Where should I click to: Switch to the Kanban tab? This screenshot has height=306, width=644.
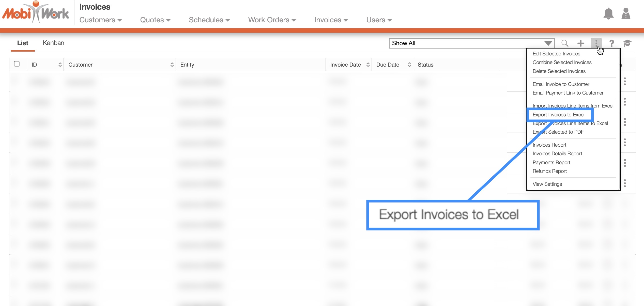(53, 43)
